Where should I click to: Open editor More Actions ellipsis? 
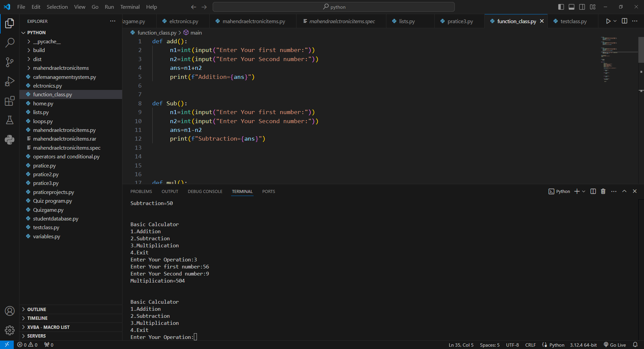click(635, 21)
